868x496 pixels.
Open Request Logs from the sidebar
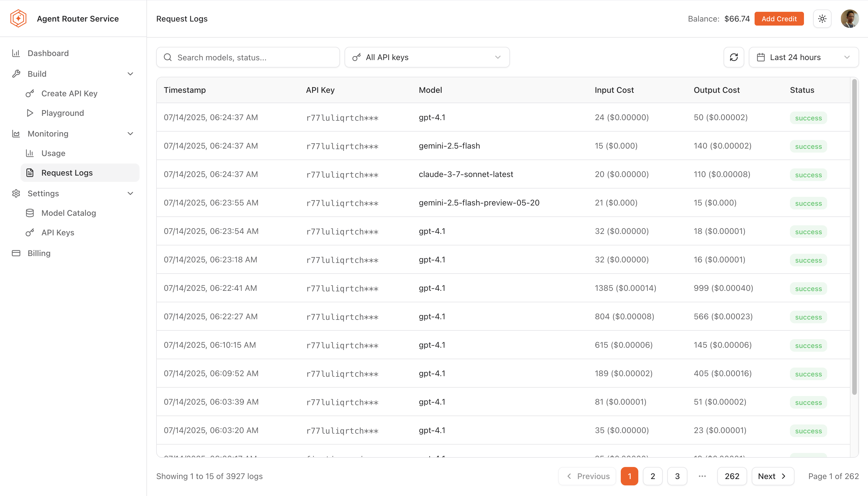pos(67,172)
